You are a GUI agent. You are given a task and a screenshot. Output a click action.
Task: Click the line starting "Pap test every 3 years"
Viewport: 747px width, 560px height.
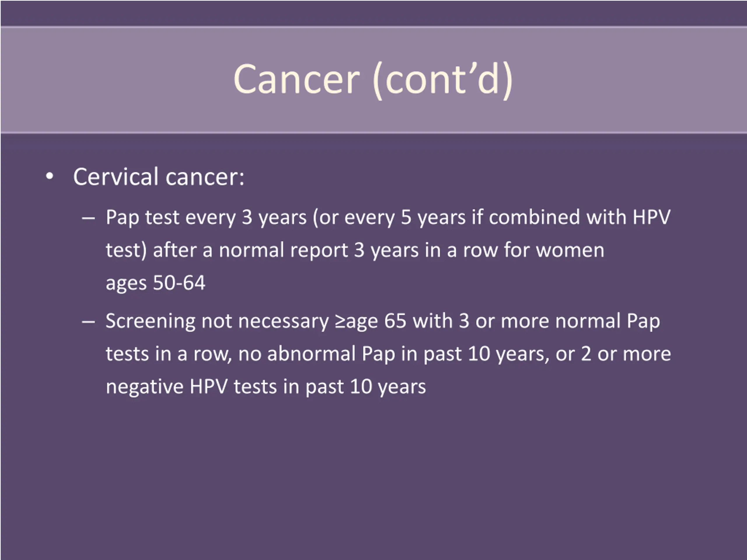[388, 218]
